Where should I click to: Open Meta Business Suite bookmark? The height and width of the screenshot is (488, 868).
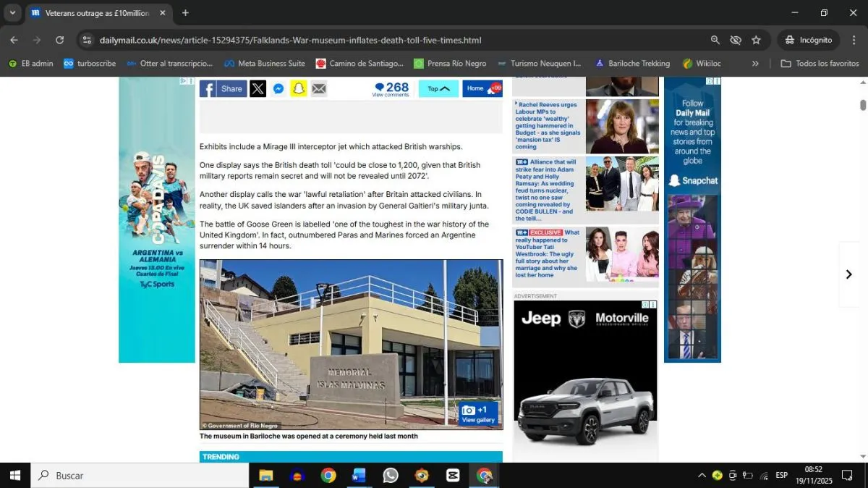264,64
